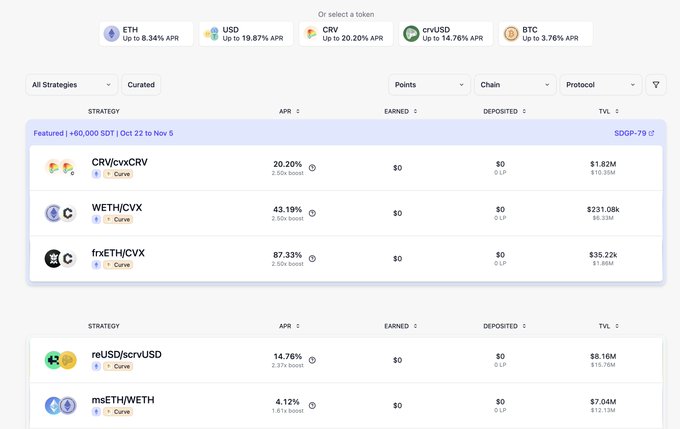
Task: Open the Protocol dropdown
Action: [601, 85]
